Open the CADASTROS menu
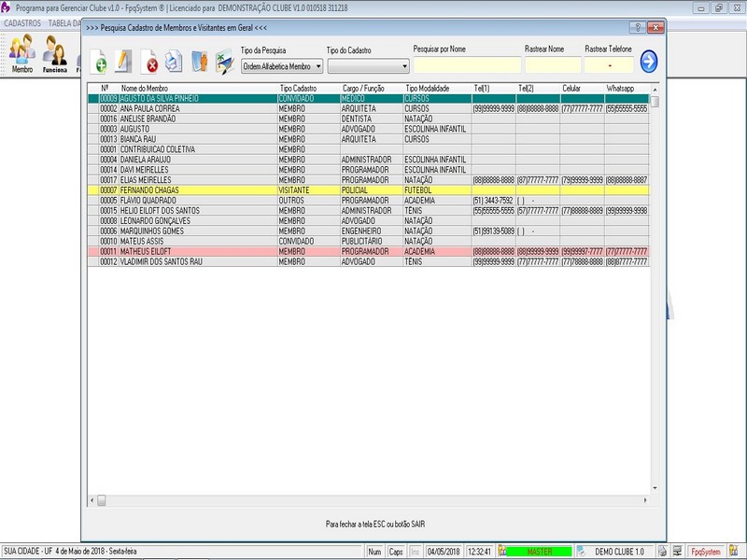 click(x=22, y=22)
